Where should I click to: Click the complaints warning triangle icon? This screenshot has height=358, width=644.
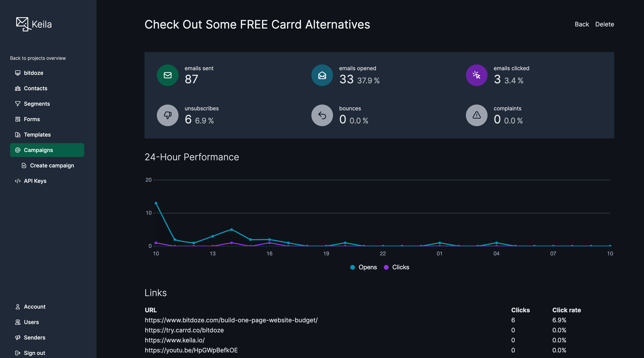pos(477,115)
